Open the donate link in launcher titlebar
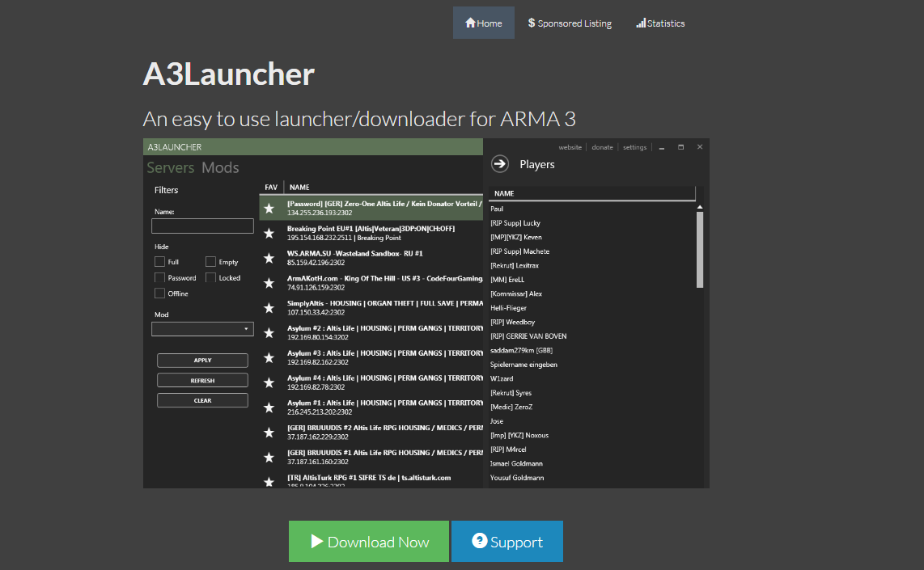The height and width of the screenshot is (570, 924). click(x=602, y=147)
